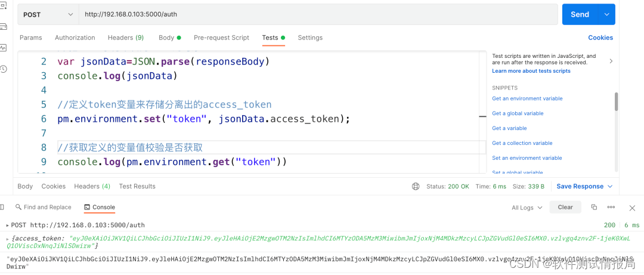644x275 pixels.
Task: Click the request URL input field
Action: coord(318,14)
